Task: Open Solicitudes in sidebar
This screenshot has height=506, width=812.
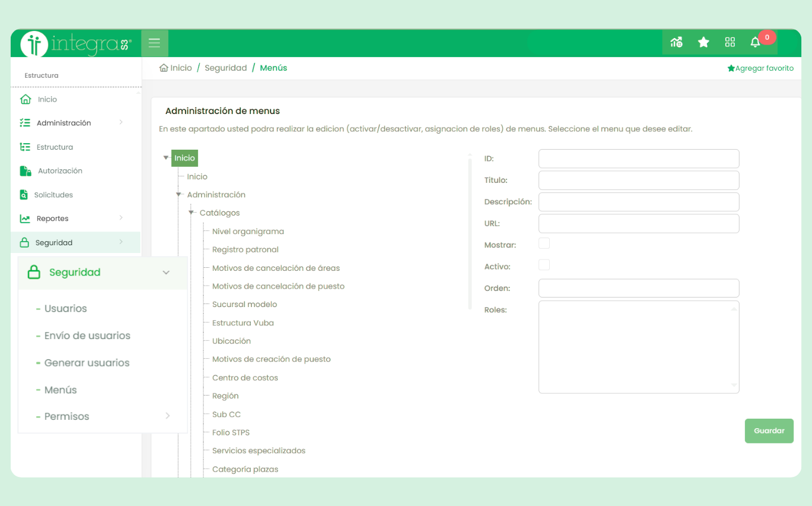Action: click(53, 195)
